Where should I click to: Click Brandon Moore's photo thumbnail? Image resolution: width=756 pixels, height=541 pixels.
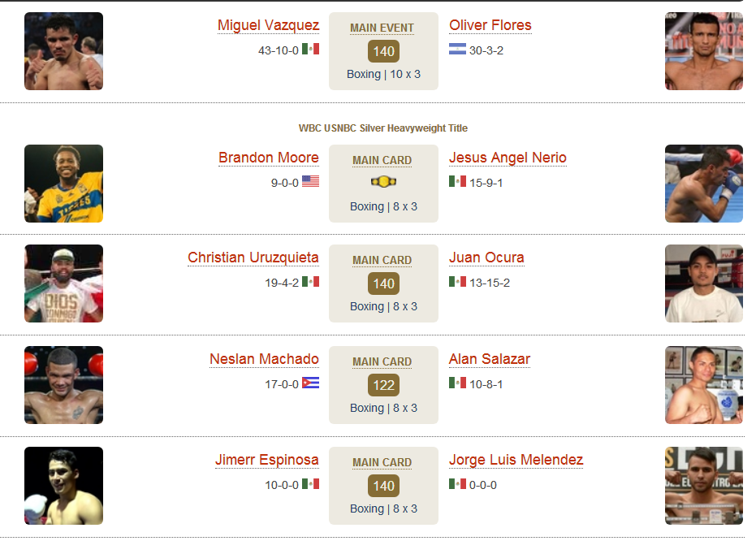click(63, 184)
